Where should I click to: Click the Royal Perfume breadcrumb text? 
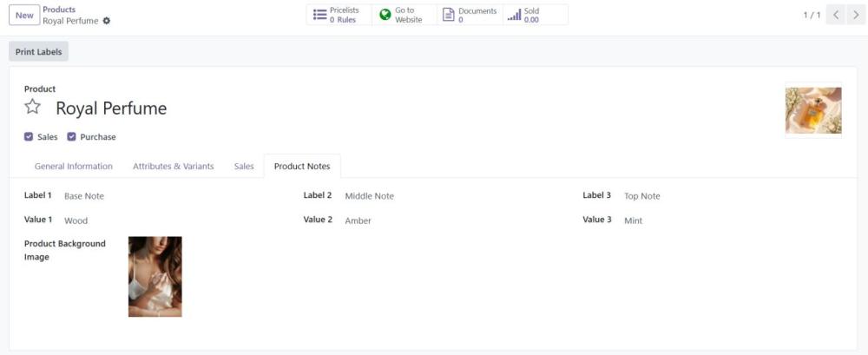(x=71, y=21)
